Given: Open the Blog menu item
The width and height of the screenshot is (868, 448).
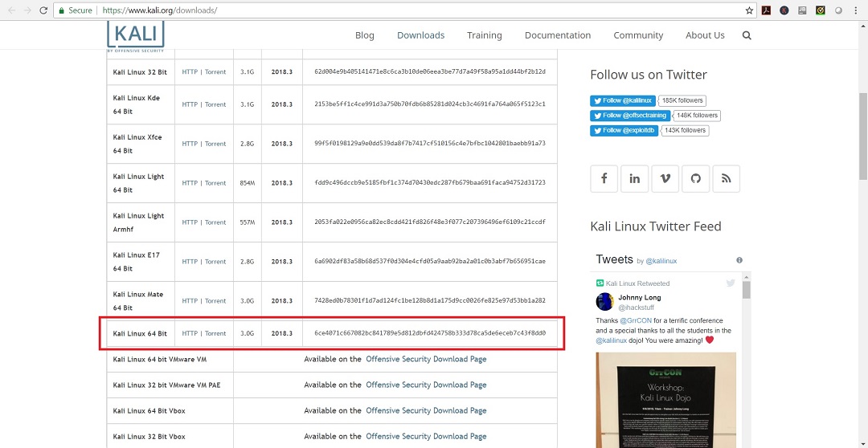Looking at the screenshot, I should pos(365,35).
